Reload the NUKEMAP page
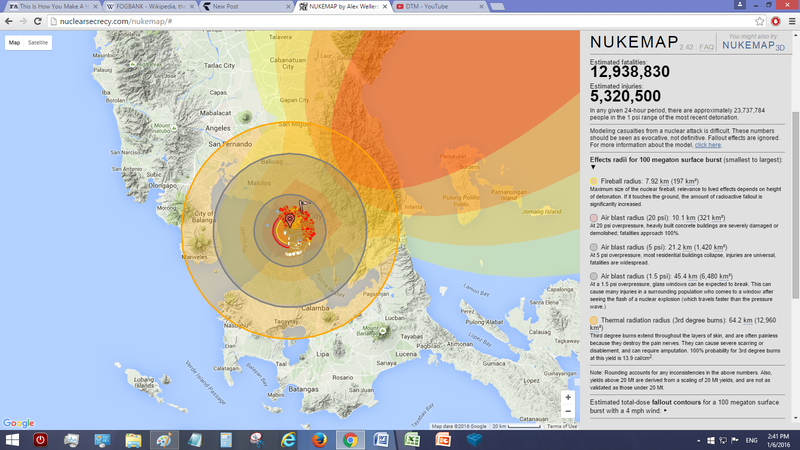Viewport: 800px width, 450px height. [x=38, y=21]
